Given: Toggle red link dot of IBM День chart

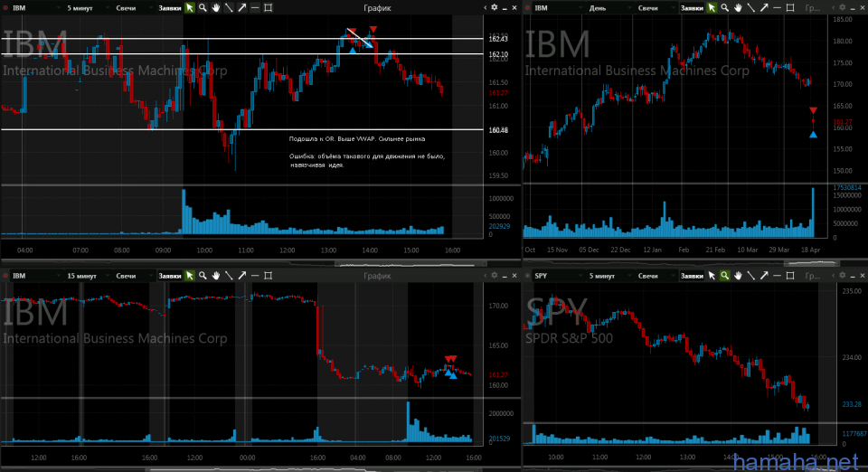Looking at the screenshot, I should [527, 8].
